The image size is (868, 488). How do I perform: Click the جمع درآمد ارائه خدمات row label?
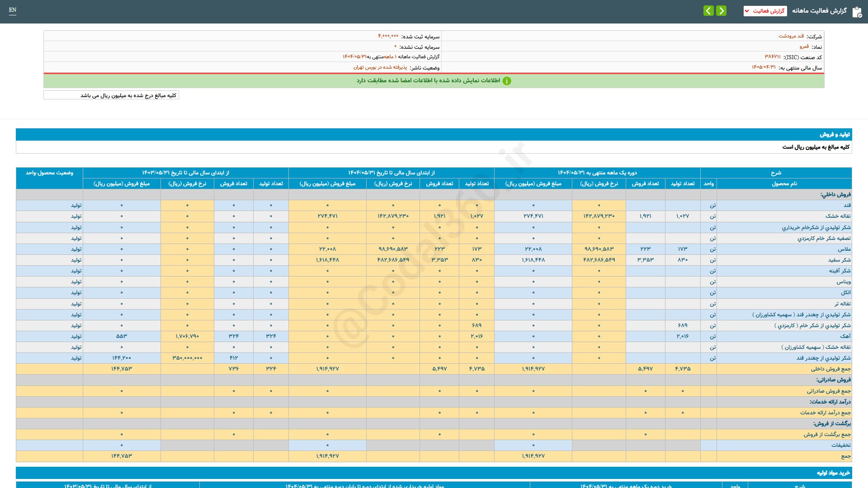click(x=826, y=413)
